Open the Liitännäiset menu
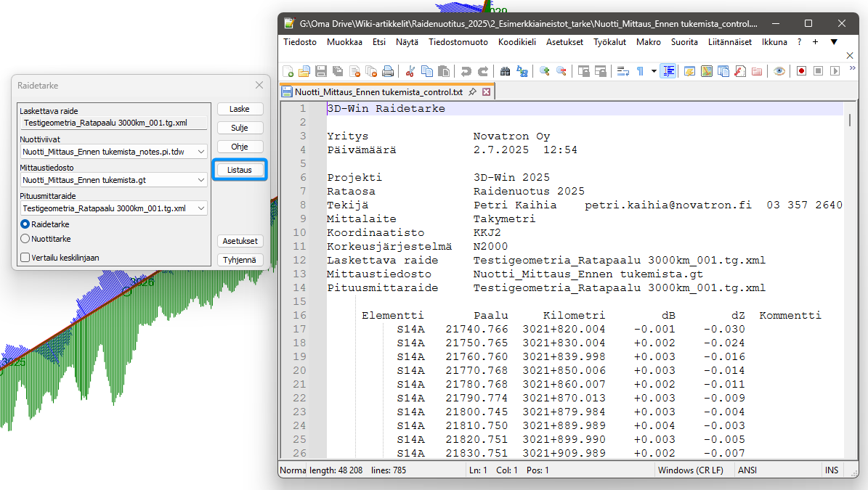The height and width of the screenshot is (490, 868). tap(730, 42)
